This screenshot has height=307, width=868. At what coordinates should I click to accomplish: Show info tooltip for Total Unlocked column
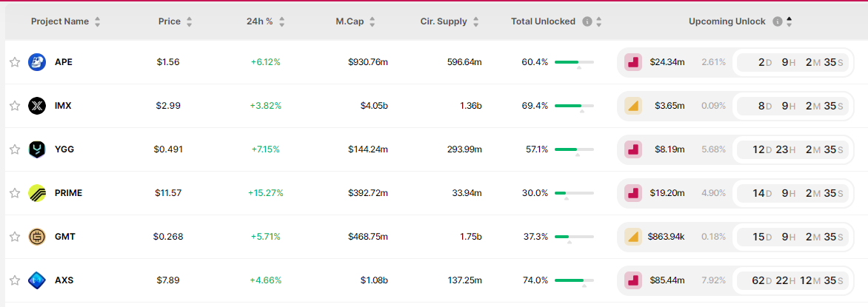[587, 21]
